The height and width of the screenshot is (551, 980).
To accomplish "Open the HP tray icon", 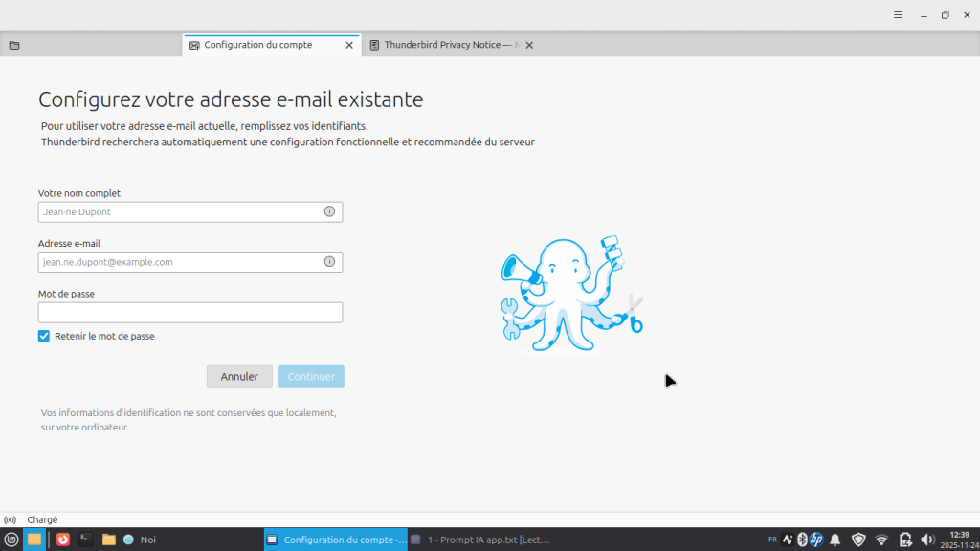I will pos(817,540).
